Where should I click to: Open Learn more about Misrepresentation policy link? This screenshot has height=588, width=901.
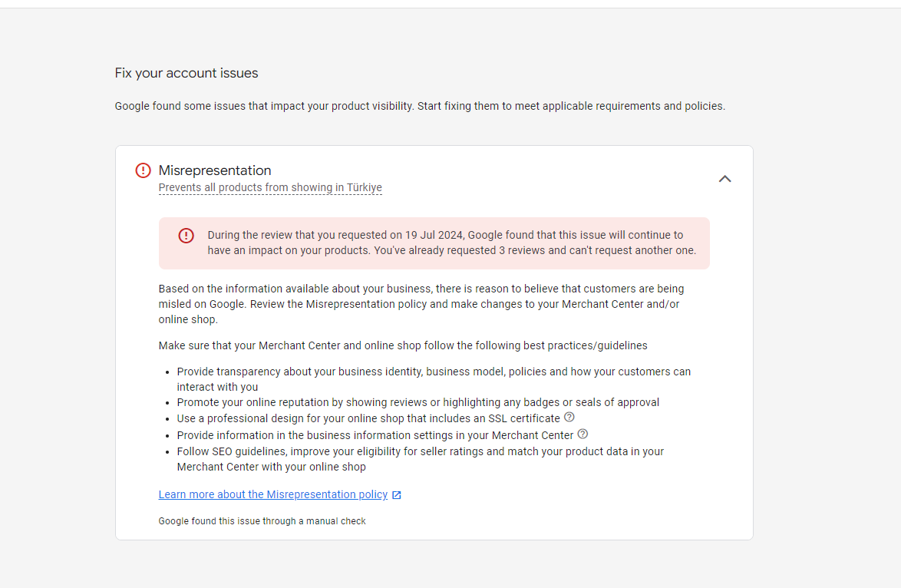coord(272,494)
